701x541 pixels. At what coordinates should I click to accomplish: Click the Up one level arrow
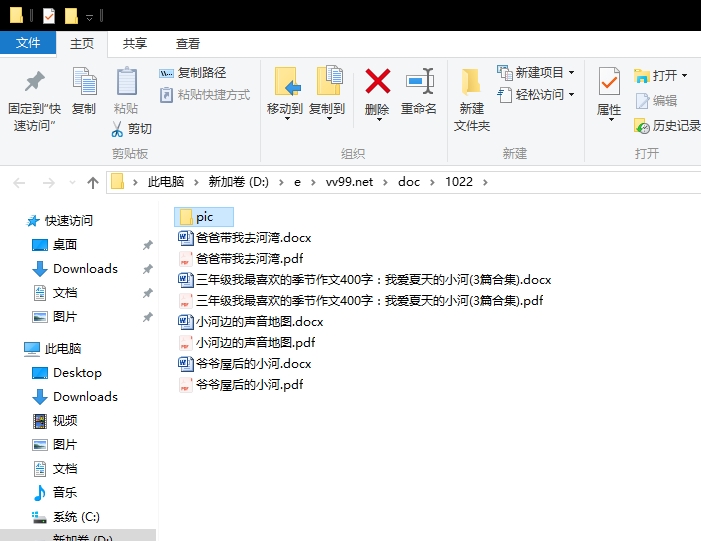click(x=93, y=182)
